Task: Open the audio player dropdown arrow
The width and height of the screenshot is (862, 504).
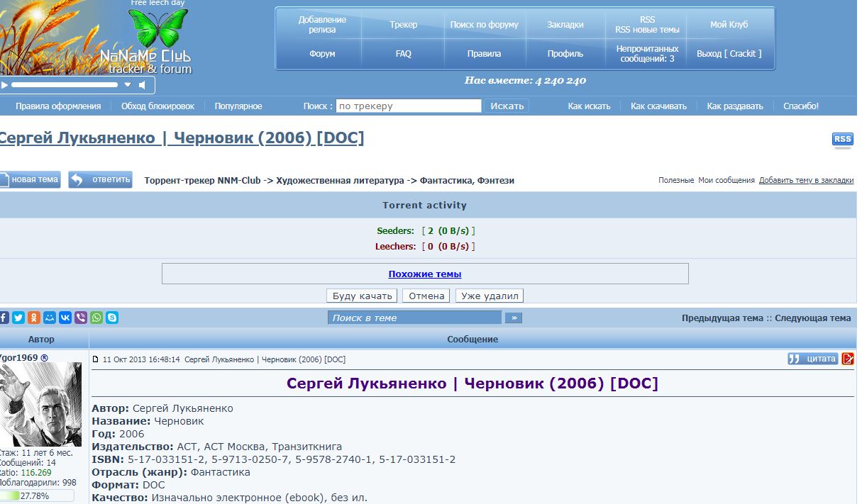Action: pyautogui.click(x=128, y=85)
